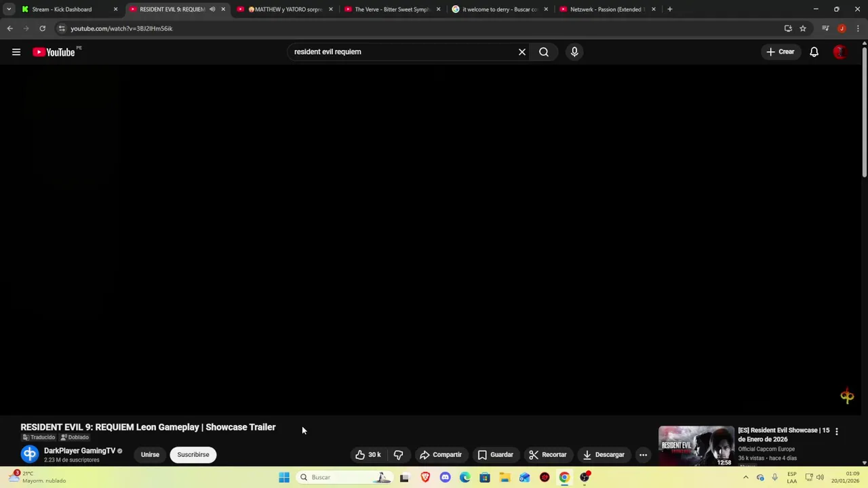This screenshot has height=488, width=868.
Task: Subscribe with the Suscribirse button
Action: pos(193,455)
